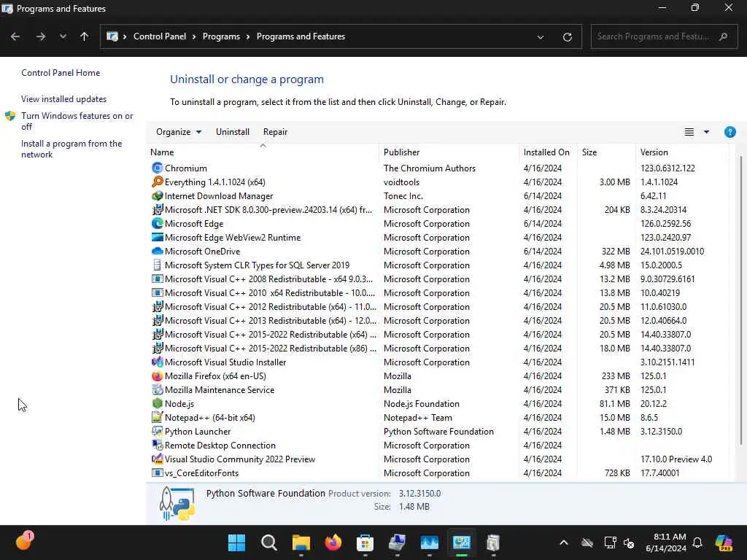Expand the address bar history dropdown

tap(541, 36)
